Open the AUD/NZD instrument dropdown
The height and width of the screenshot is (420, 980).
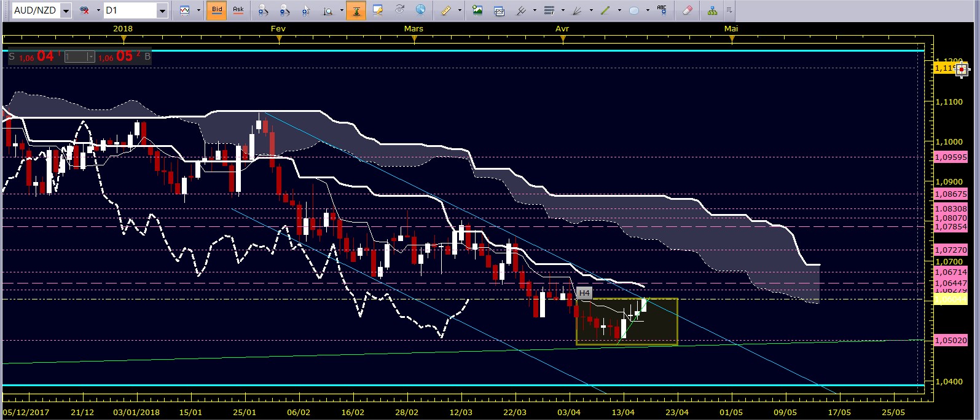pyautogui.click(x=66, y=10)
